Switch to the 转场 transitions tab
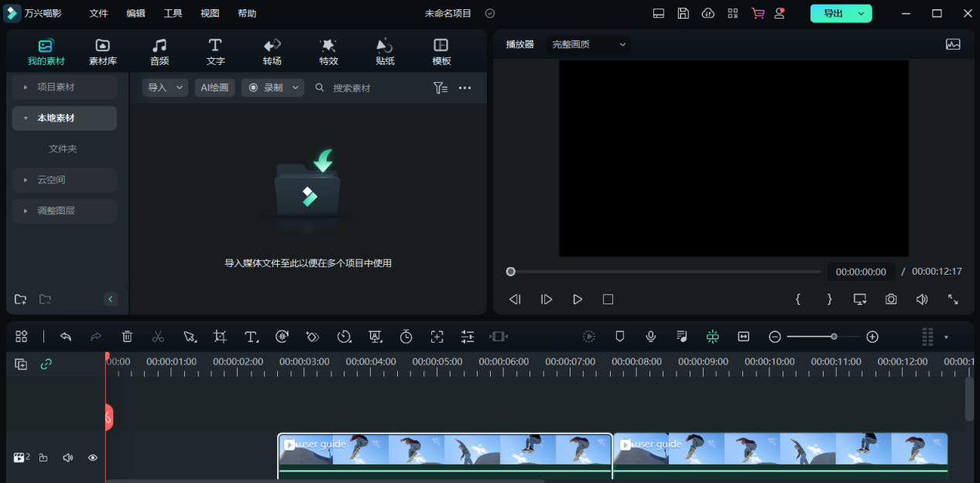 click(x=272, y=52)
